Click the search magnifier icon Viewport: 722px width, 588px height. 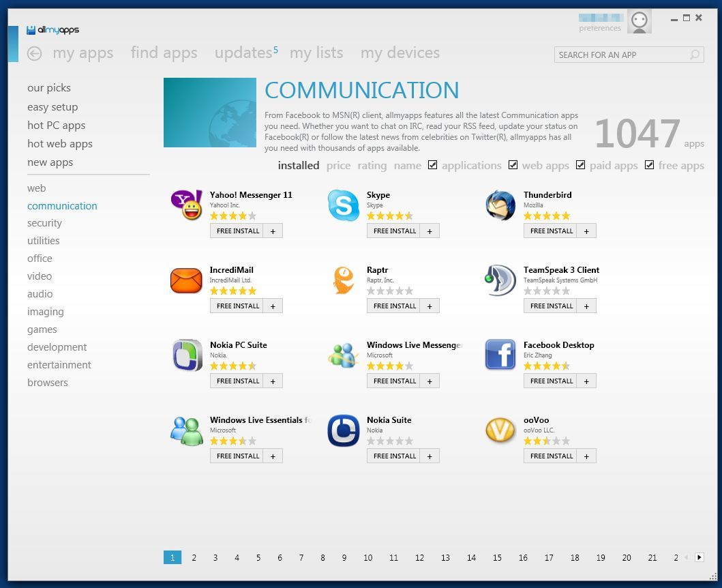click(x=694, y=55)
